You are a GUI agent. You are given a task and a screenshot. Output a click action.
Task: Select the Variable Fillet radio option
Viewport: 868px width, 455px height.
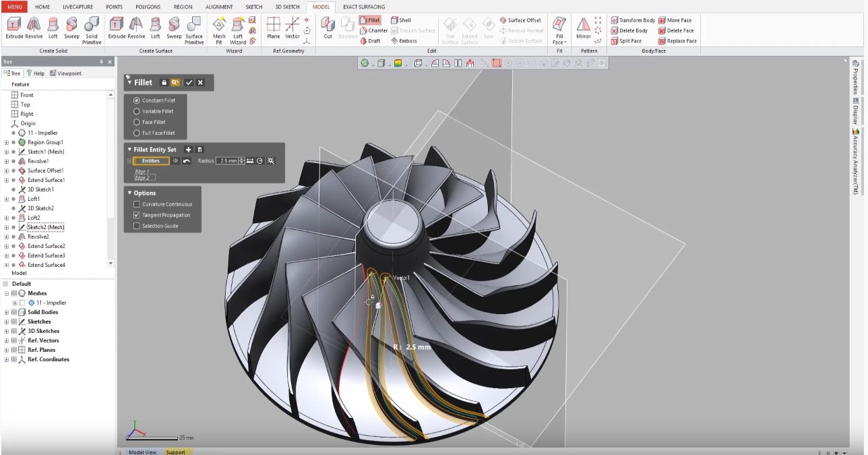(x=137, y=111)
